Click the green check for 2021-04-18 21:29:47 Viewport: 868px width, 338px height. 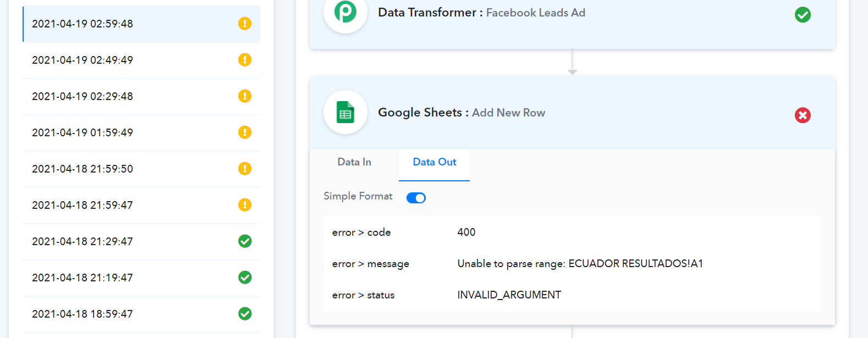point(245,241)
